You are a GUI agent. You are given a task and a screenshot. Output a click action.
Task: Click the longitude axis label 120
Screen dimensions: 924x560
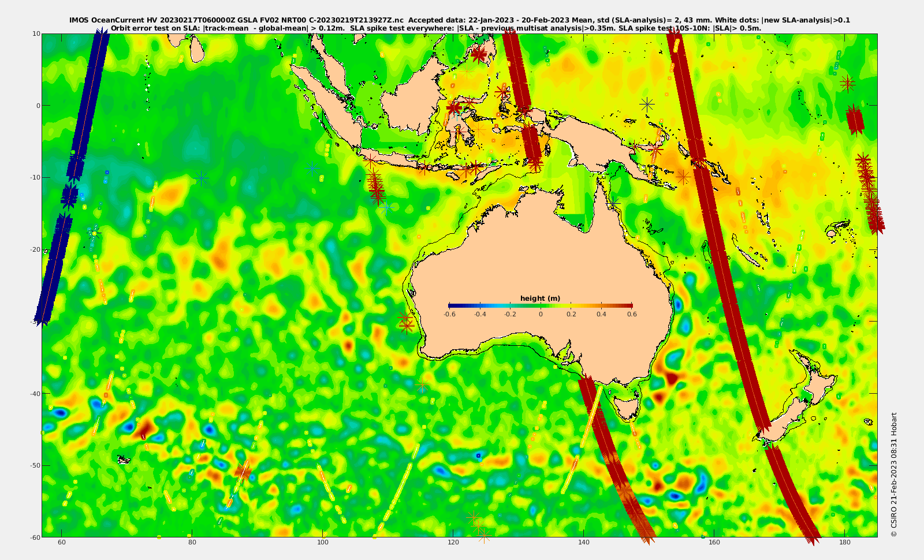point(453,543)
